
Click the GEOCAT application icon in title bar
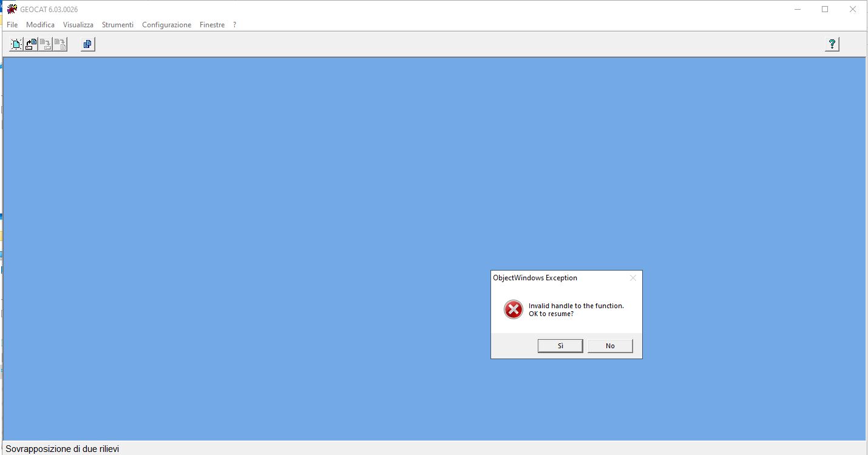pos(12,9)
